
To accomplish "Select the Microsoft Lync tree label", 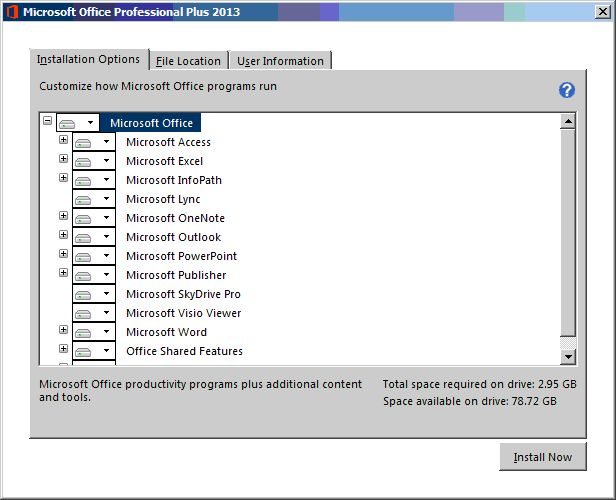I will pos(163,199).
